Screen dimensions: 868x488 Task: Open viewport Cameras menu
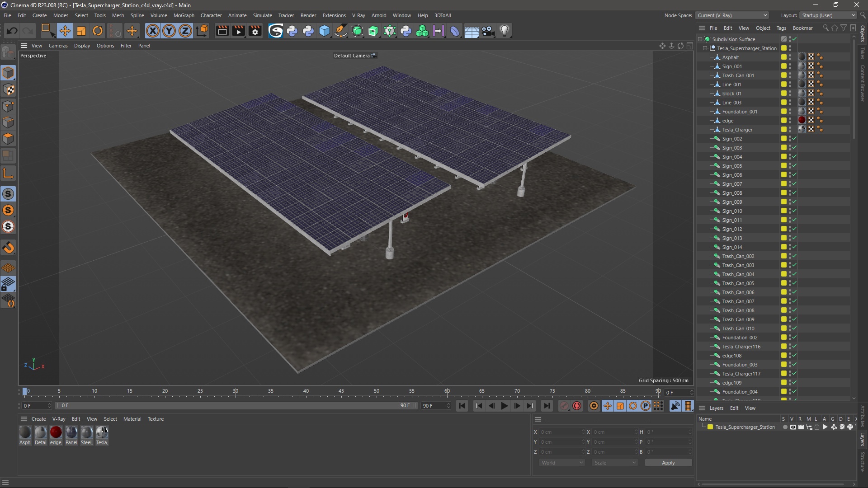tap(58, 46)
